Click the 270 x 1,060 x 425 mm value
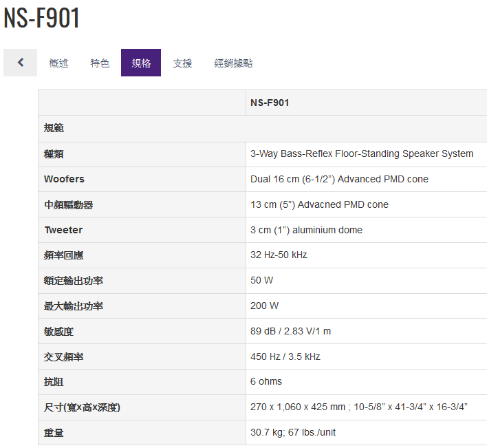487x448 pixels. point(359,407)
